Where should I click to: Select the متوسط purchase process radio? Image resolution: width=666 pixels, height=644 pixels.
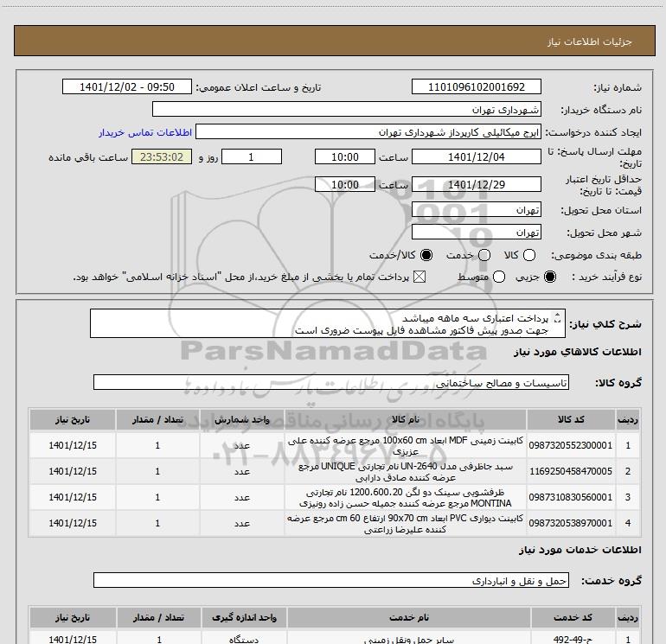pos(499,277)
